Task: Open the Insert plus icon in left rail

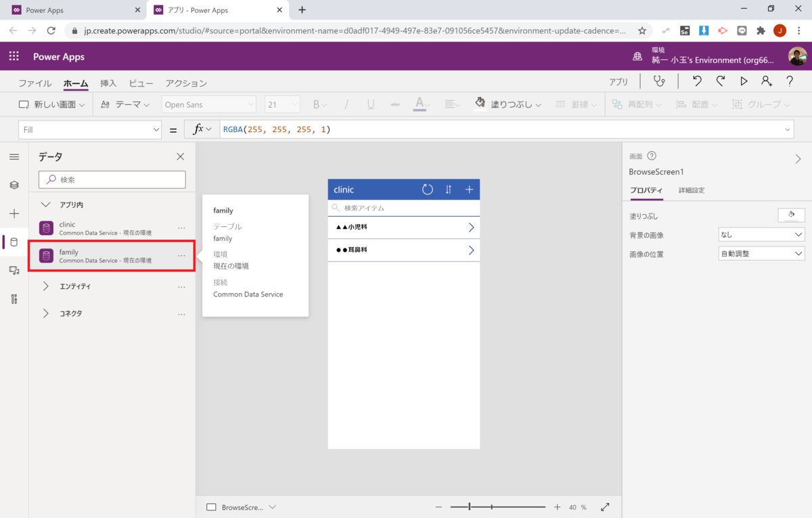Action: pyautogui.click(x=14, y=213)
